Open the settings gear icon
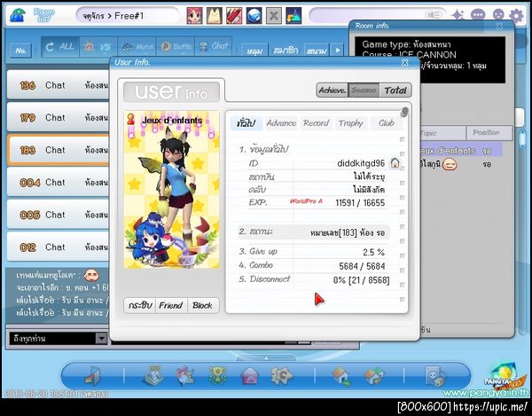Screen dimensions: 532x416 (517, 16)
